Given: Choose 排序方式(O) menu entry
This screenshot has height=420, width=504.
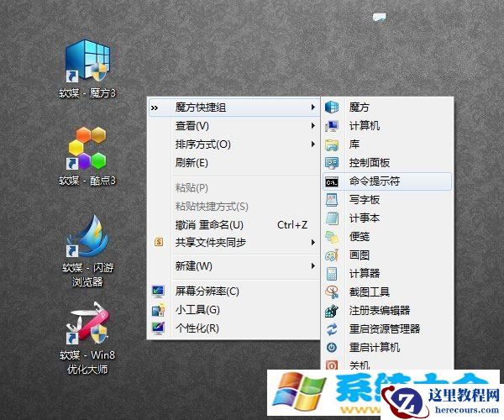Looking at the screenshot, I should (234, 144).
